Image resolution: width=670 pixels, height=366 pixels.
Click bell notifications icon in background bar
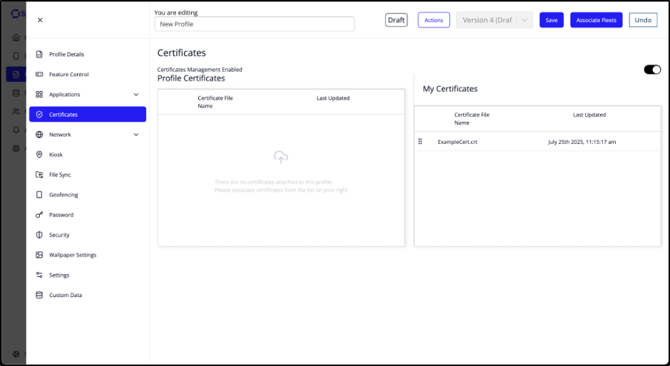pyautogui.click(x=16, y=130)
